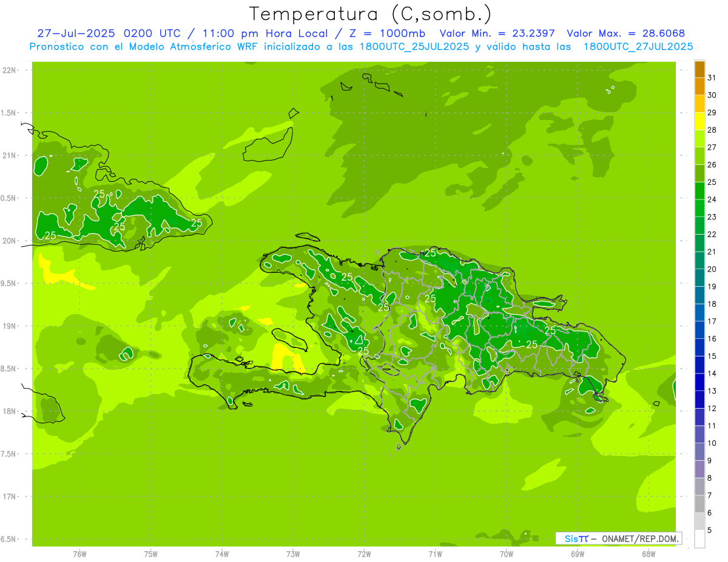Screen dimensions: 728x562
Task: Click the '68W' longitude axis label
Action: click(x=649, y=554)
